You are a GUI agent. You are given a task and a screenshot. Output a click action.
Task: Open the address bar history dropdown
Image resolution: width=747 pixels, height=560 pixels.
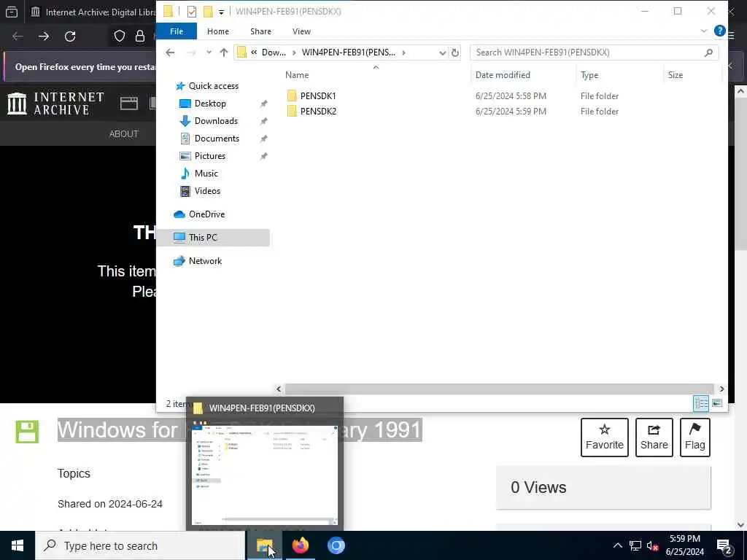click(x=442, y=52)
